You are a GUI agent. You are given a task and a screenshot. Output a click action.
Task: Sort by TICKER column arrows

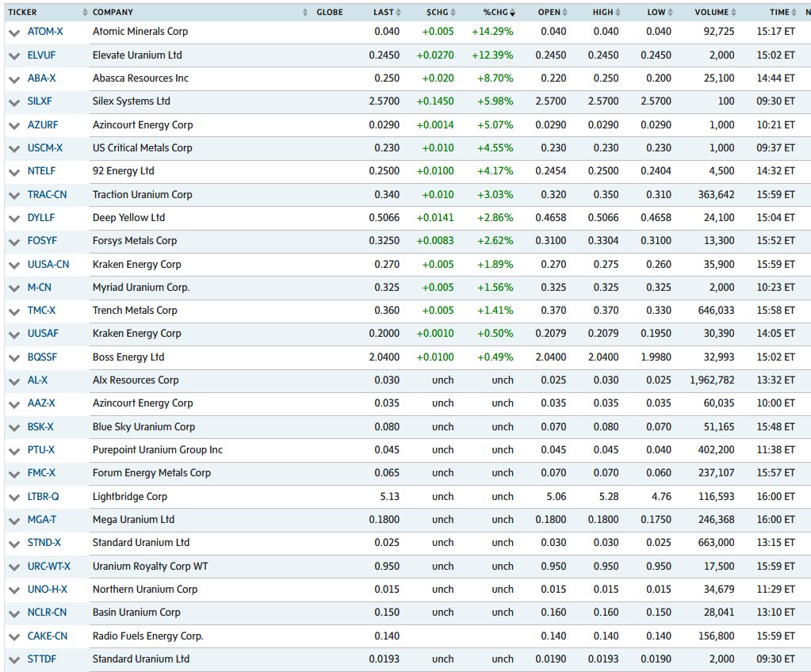coord(86,13)
